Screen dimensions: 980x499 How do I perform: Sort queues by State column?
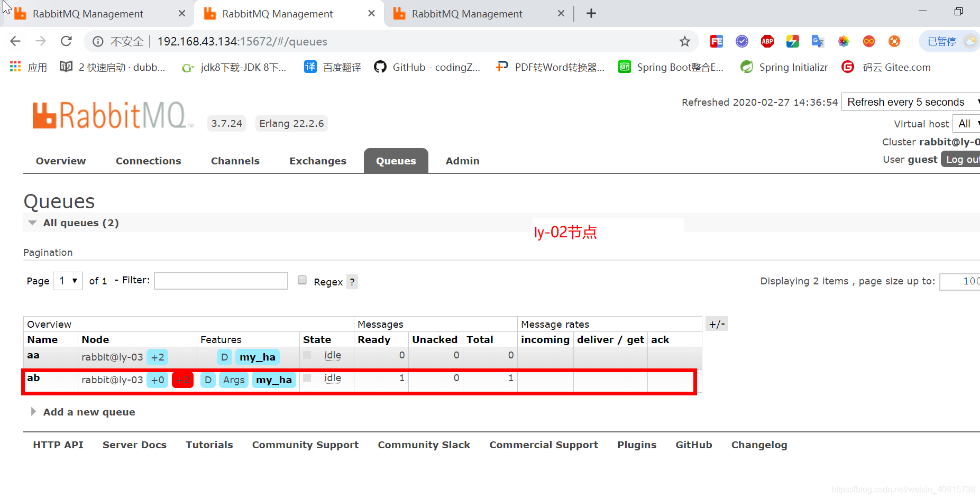(x=317, y=339)
